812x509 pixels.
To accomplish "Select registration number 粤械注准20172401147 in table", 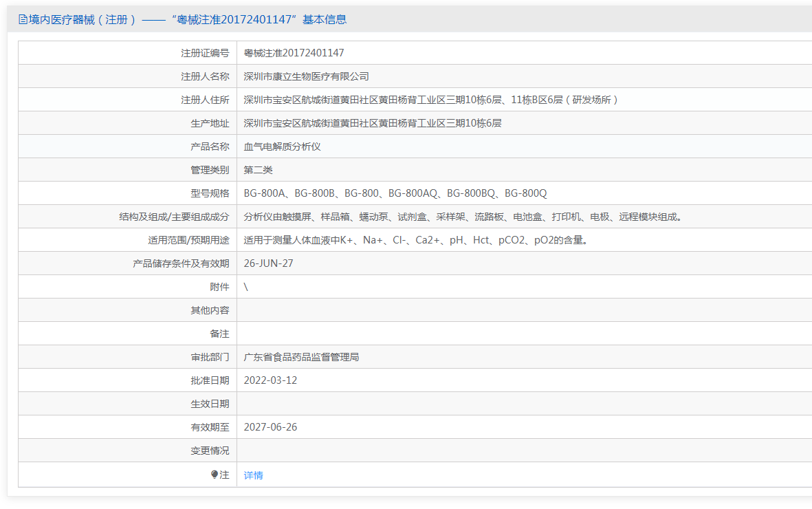I will click(294, 53).
